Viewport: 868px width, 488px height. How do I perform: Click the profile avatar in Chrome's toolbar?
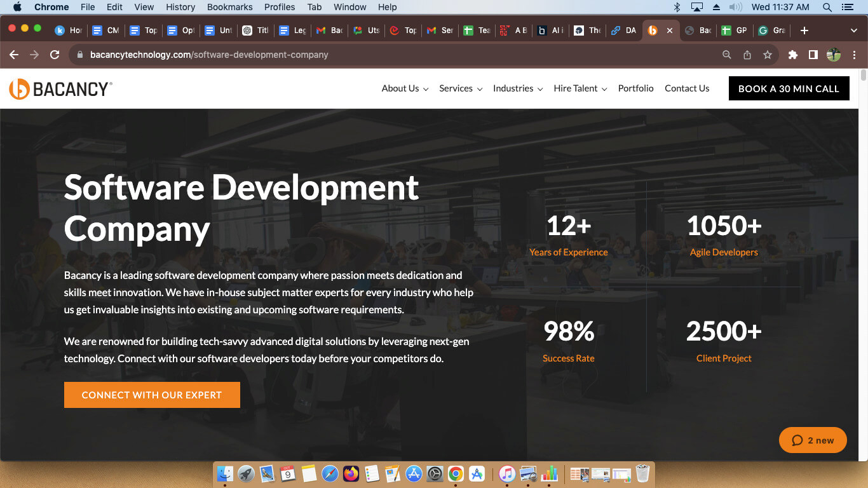point(834,55)
